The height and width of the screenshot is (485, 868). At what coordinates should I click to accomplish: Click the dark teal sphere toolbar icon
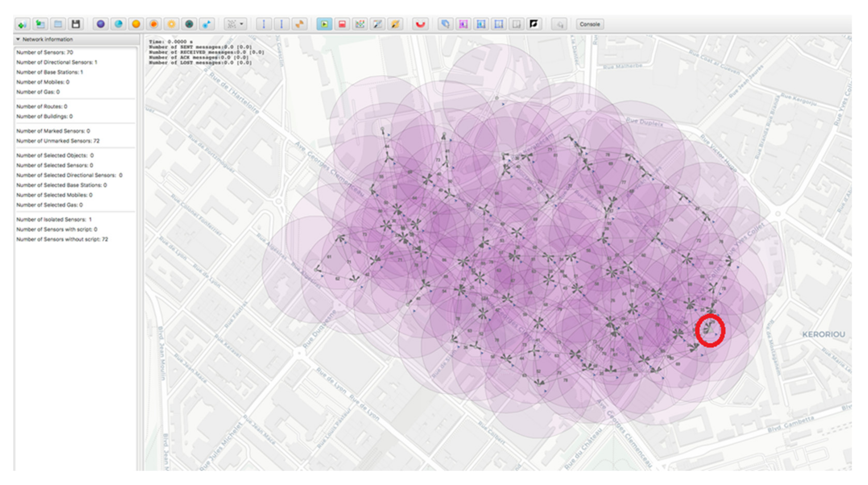tap(189, 24)
